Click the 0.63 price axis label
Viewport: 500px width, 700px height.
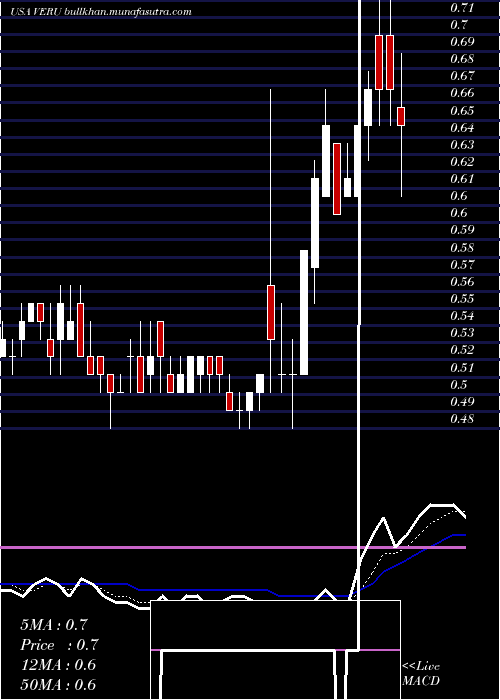point(462,145)
